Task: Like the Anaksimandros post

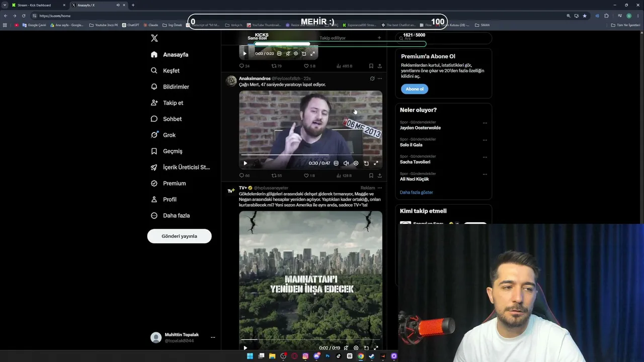Action: pos(309,175)
